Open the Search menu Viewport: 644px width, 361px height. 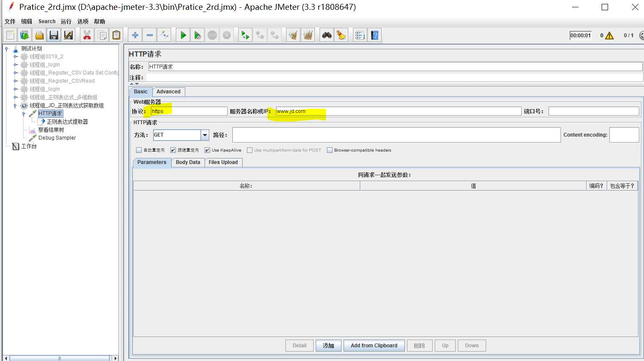coord(47,21)
